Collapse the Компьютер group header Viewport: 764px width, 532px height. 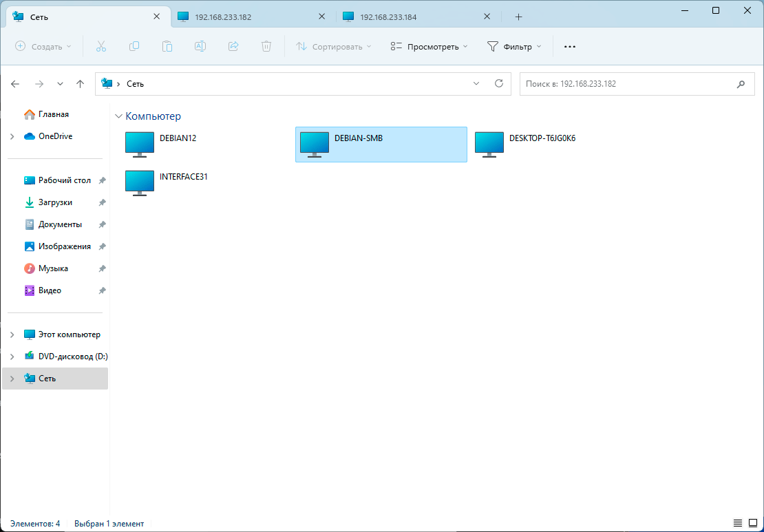(x=119, y=117)
